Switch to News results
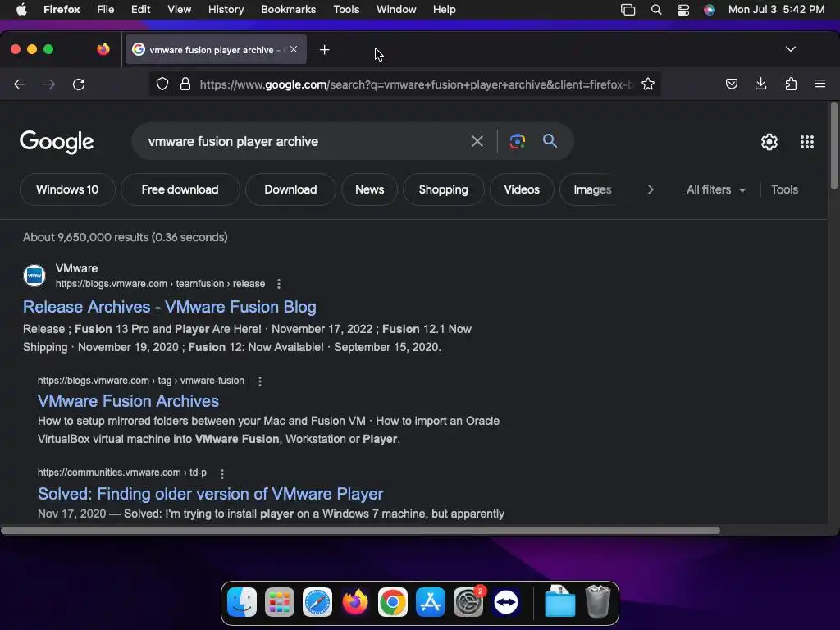Screen dimensions: 840x630 pyautogui.click(x=370, y=189)
